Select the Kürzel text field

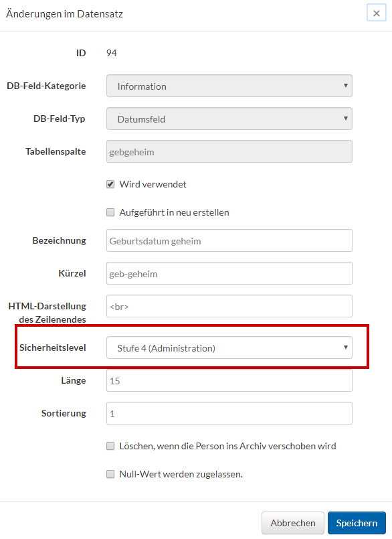(229, 273)
